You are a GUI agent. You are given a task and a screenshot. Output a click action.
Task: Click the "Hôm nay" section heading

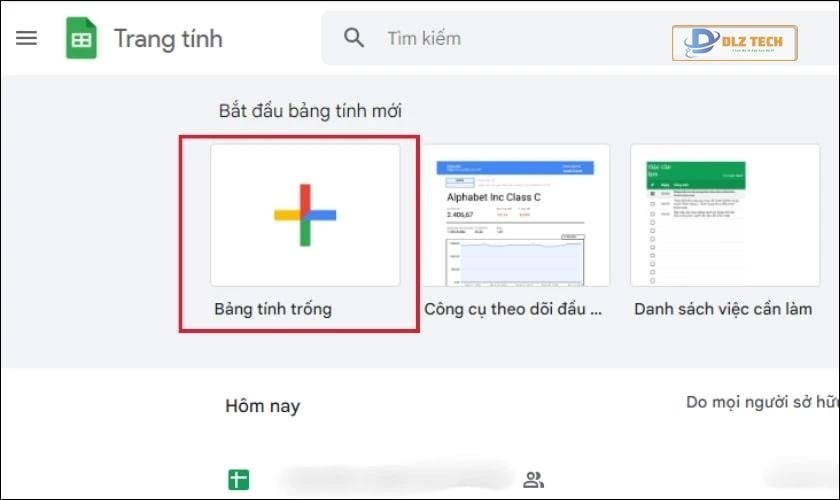[x=262, y=406]
